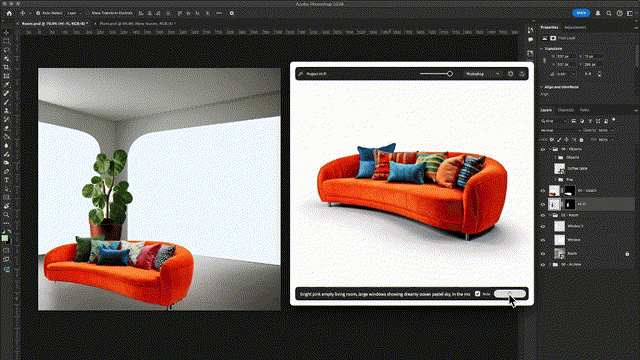Hide the Hi-Fi layer
This screenshot has width=640, height=360.
point(542,204)
